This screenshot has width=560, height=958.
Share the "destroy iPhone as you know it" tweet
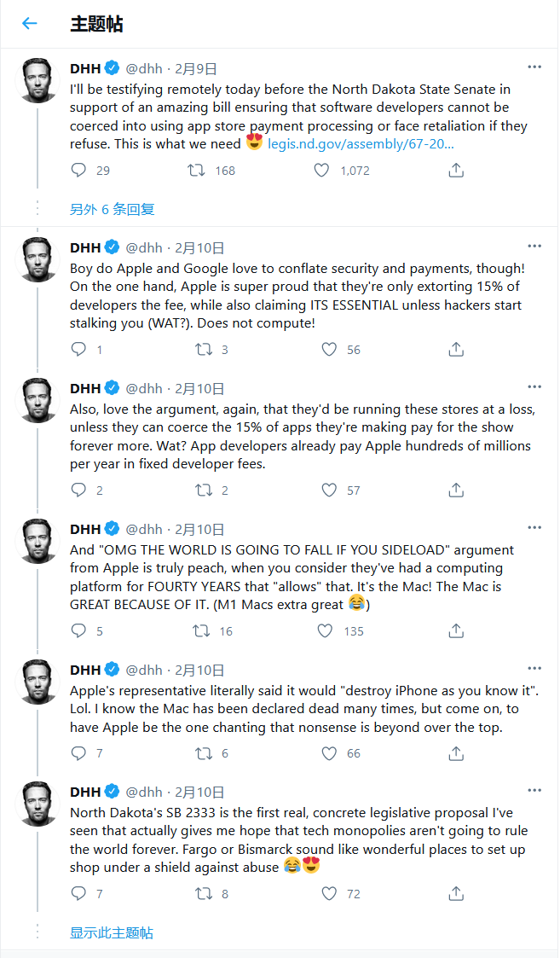point(456,753)
